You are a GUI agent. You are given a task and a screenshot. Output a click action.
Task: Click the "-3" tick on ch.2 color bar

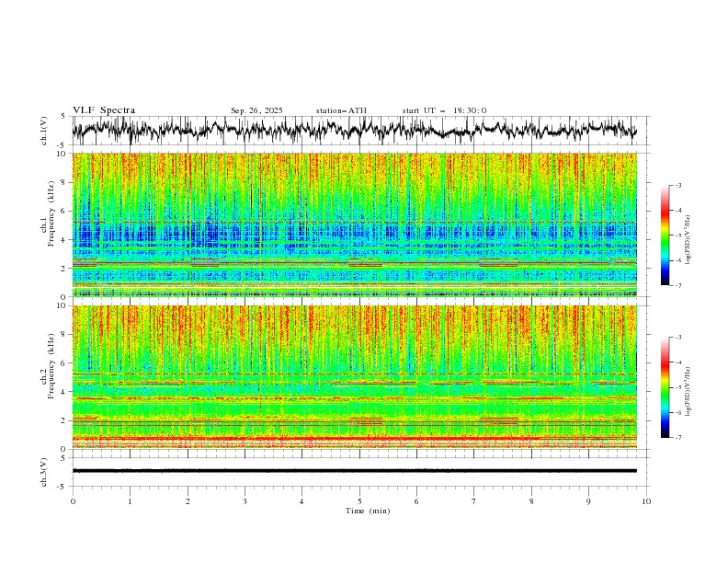[678, 338]
